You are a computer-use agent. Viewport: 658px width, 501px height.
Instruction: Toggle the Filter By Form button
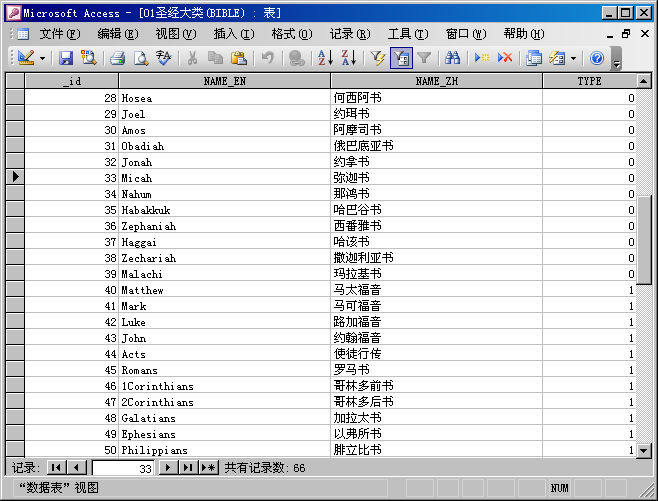pyautogui.click(x=401, y=58)
